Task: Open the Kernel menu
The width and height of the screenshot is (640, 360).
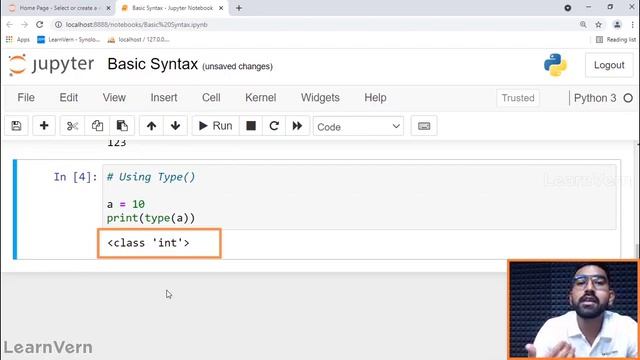Action: point(260,98)
